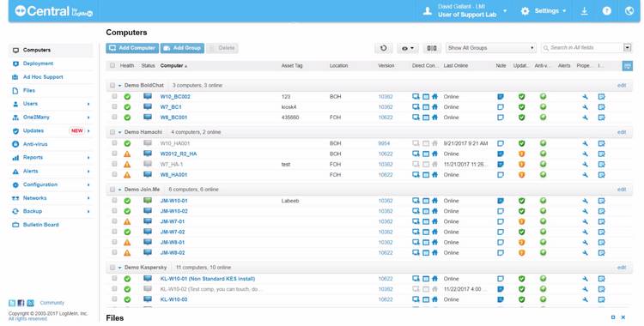Screen dimensions: 644x326
Task: Open the help question mark icon
Action: (606, 11)
